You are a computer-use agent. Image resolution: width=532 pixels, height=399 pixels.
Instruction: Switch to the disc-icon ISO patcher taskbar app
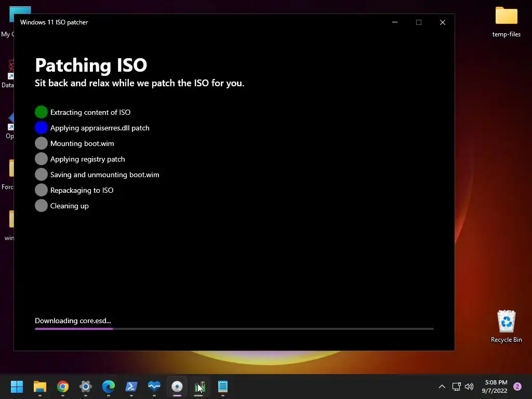pyautogui.click(x=177, y=387)
